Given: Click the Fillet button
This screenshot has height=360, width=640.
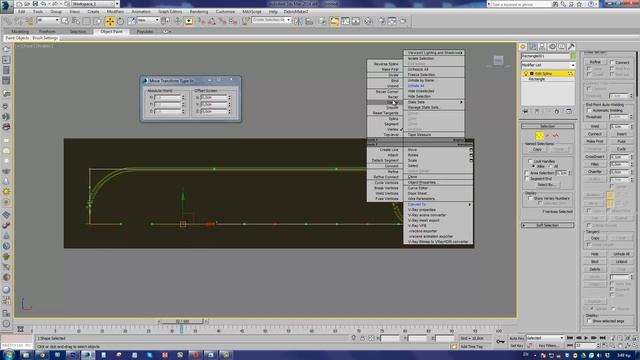Looking at the screenshot, I should [595, 164].
